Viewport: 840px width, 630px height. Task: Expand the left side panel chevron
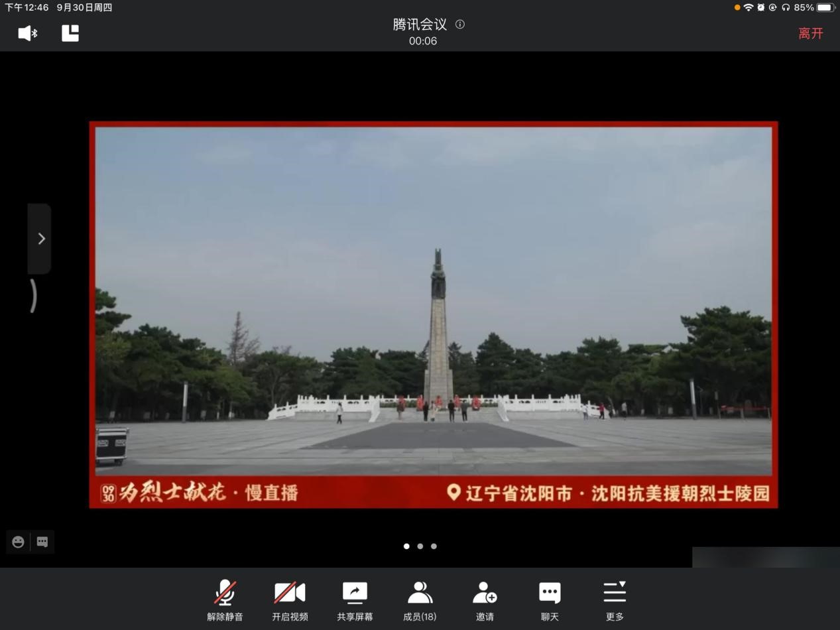pos(40,239)
